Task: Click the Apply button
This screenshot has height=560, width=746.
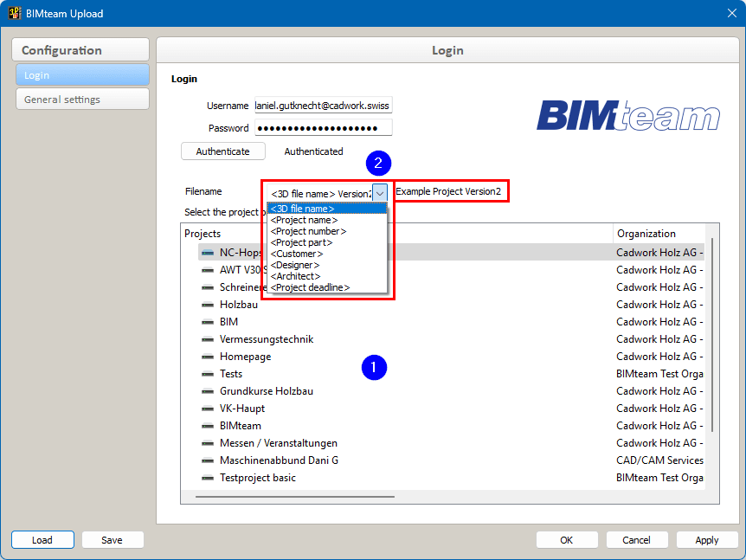Action: (707, 540)
